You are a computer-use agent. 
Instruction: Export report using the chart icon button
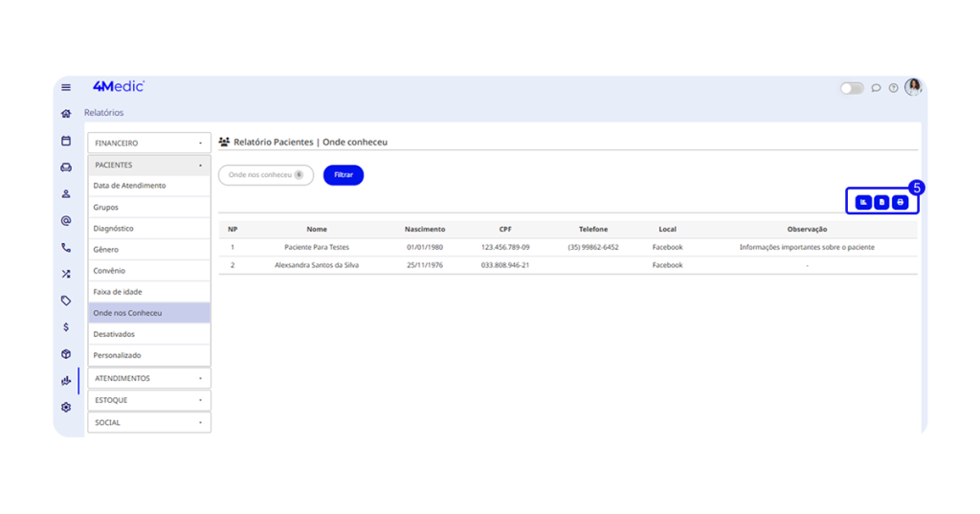[x=863, y=202]
